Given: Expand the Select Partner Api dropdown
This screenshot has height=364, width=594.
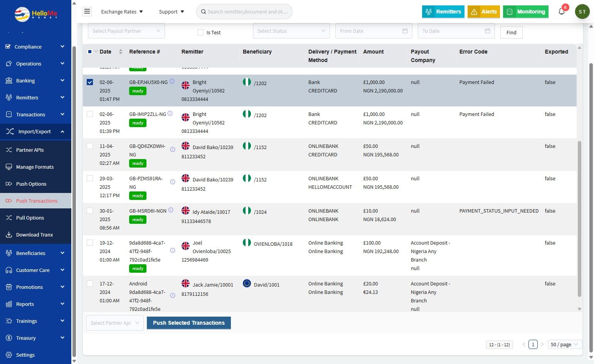Looking at the screenshot, I should click(114, 323).
